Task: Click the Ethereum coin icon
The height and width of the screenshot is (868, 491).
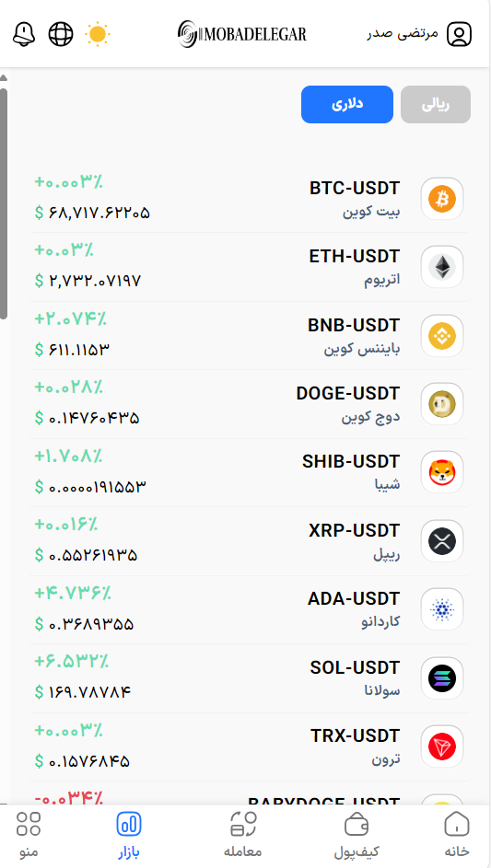Action: 441,267
